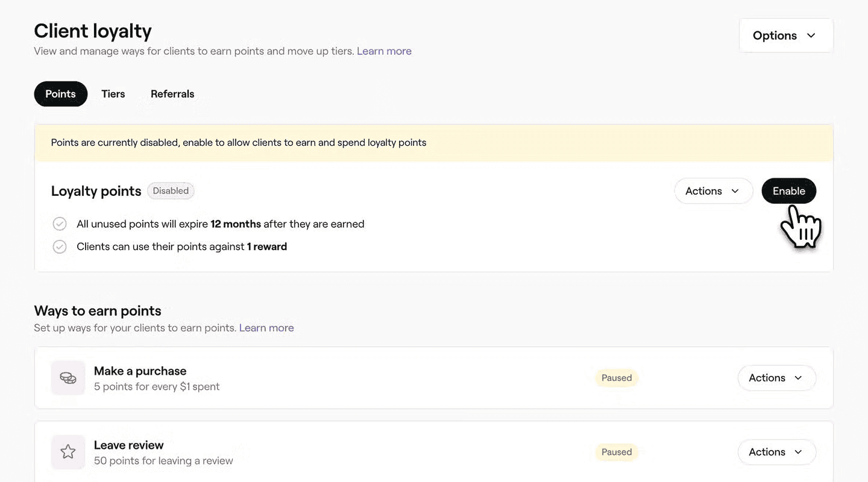Click the '1 reward' text
Screen dimensions: 868x482
(267, 246)
